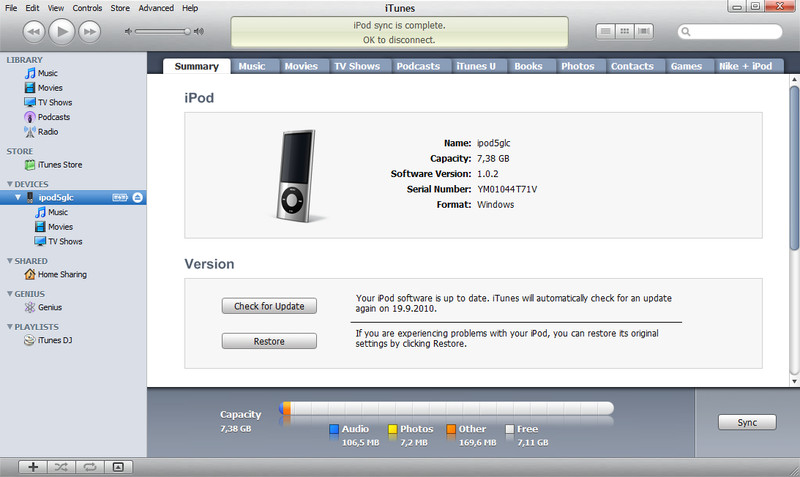Click the search field
Viewport: 800px width, 477px height.
[x=730, y=32]
